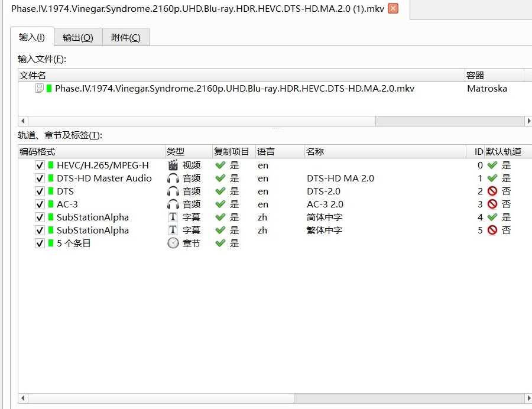This screenshot has height=409, width=532.
Task: Uncheck the 5 个条目 chapters checkbox
Action: [40, 244]
